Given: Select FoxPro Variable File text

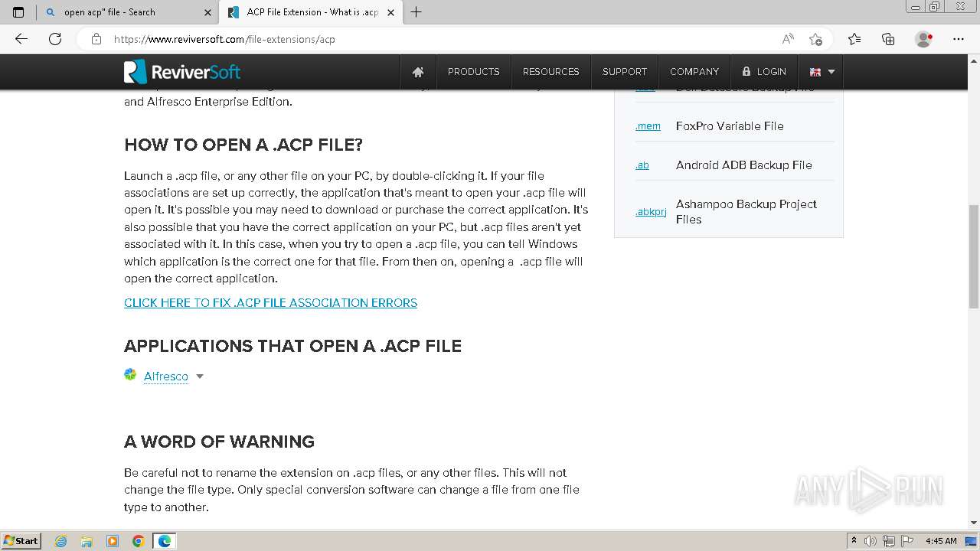Looking at the screenshot, I should 730,126.
